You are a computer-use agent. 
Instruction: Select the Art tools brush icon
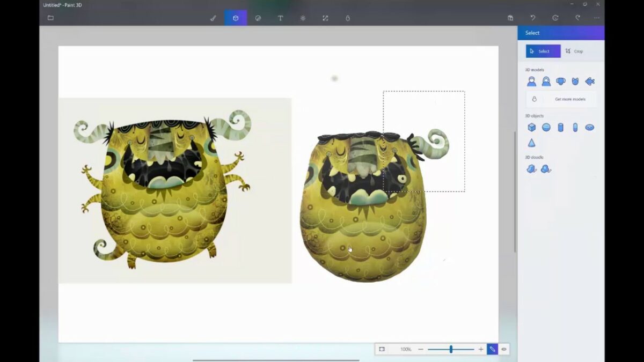[213, 18]
